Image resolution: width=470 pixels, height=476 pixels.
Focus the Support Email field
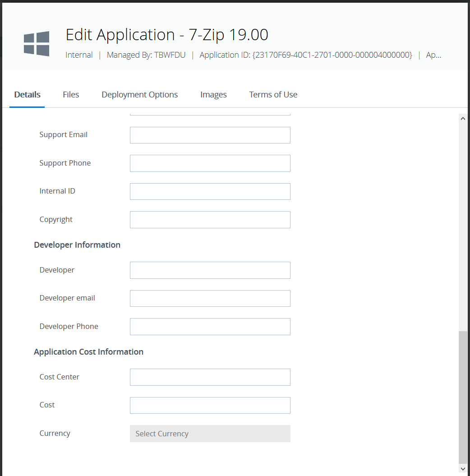coord(210,135)
